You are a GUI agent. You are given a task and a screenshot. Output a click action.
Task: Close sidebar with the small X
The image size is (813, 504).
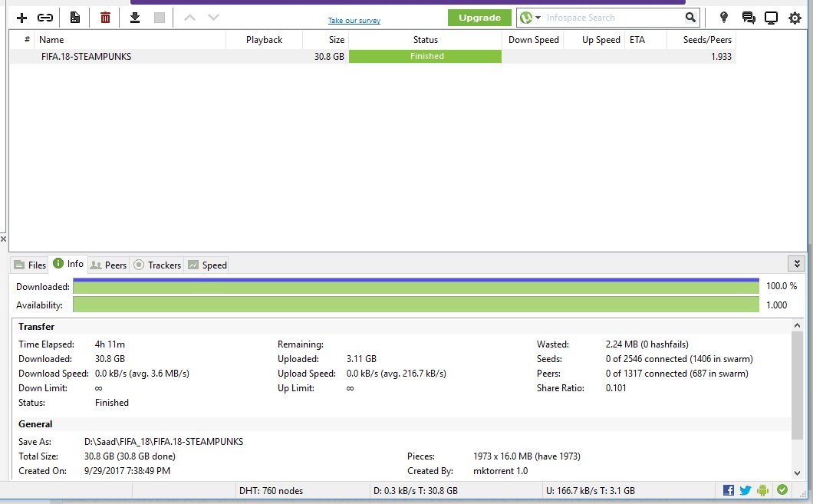point(3,239)
